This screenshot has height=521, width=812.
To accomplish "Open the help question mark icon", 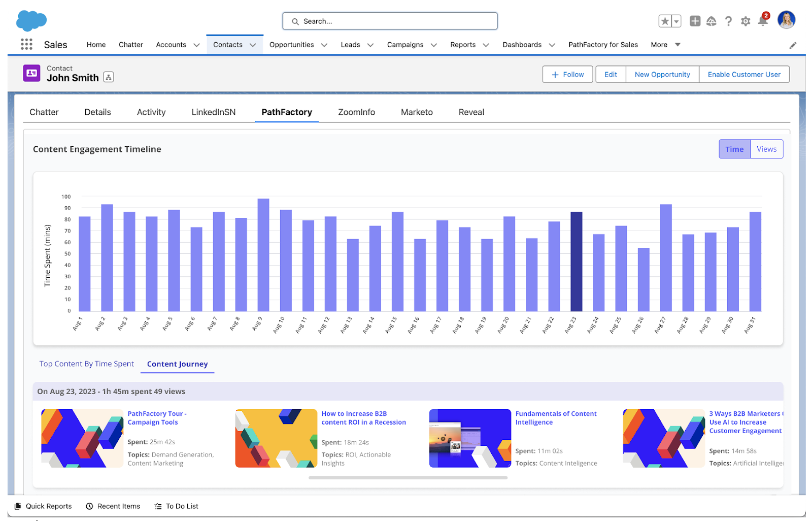I will (728, 21).
